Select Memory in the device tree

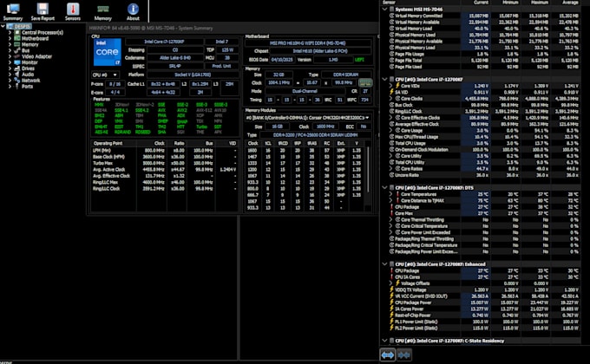pos(29,44)
